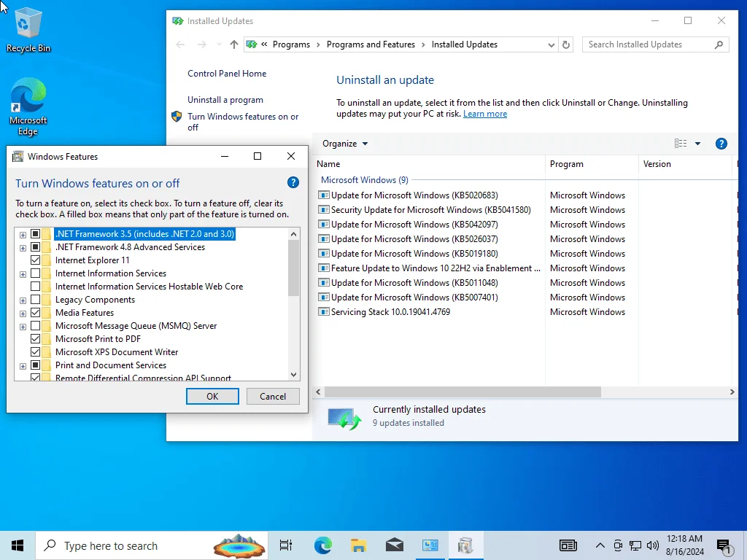Launch Microsoft Edge from the taskbar
The image size is (747, 560).
322,545
